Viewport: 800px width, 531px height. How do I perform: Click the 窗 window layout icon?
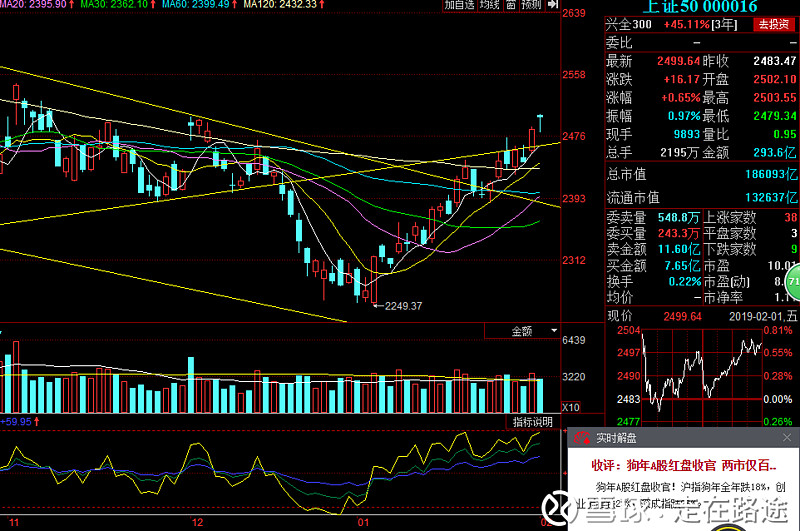(511, 5)
